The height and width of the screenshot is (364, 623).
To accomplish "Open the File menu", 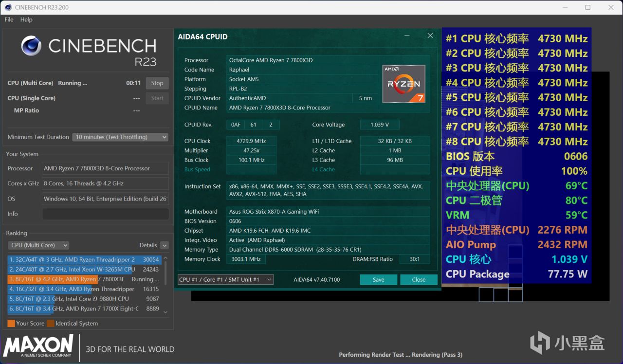I will click(9, 19).
